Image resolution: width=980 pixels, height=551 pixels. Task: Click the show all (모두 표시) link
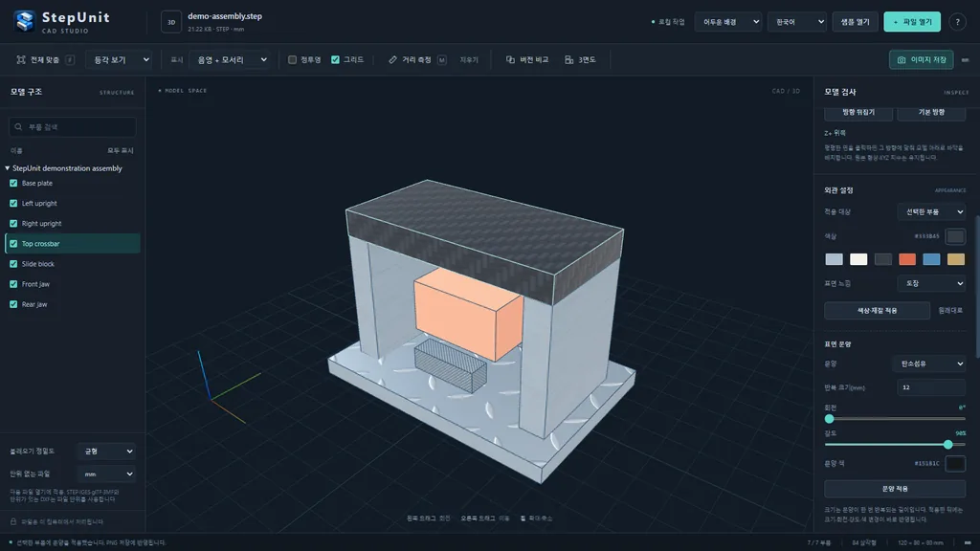(120, 150)
